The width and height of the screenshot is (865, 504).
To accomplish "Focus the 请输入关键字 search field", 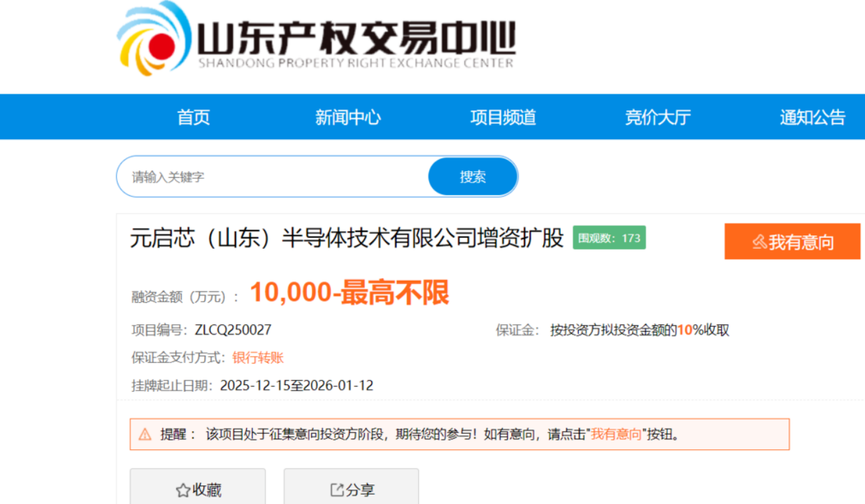I will (273, 177).
